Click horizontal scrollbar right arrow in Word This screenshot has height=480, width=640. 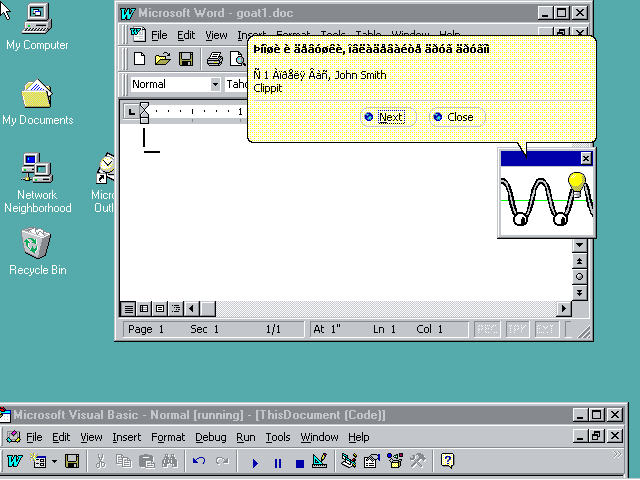[564, 309]
